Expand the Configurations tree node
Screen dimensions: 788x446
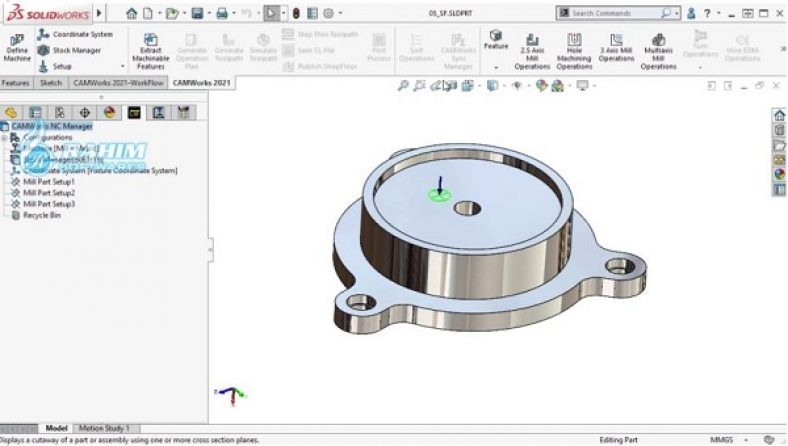point(5,137)
